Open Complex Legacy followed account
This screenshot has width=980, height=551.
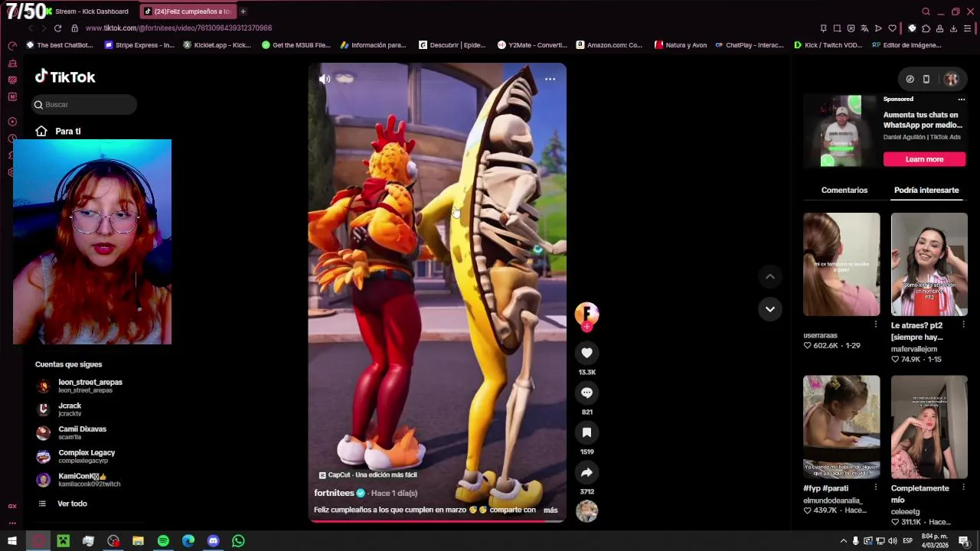[76, 457]
